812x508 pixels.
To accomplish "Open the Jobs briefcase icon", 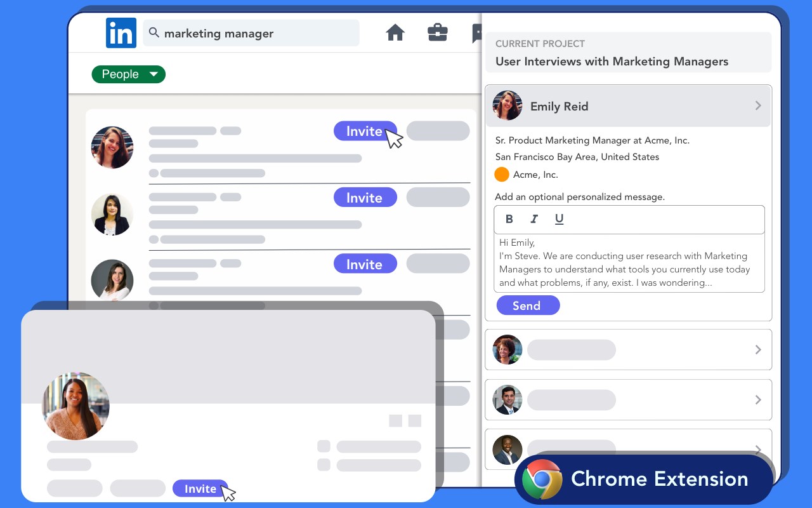I will 438,32.
